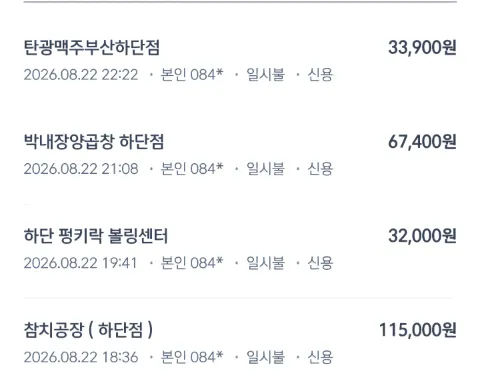Select the 67,400원 payment amount

pos(422,142)
